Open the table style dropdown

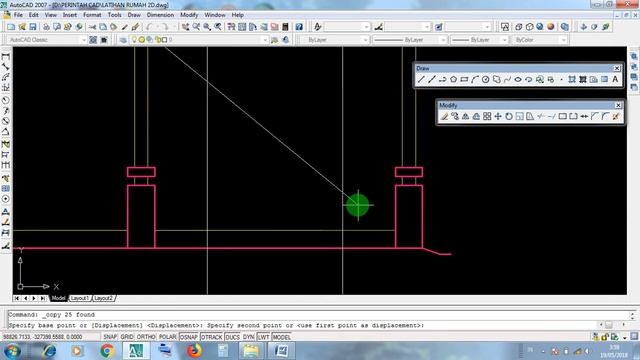[487, 27]
